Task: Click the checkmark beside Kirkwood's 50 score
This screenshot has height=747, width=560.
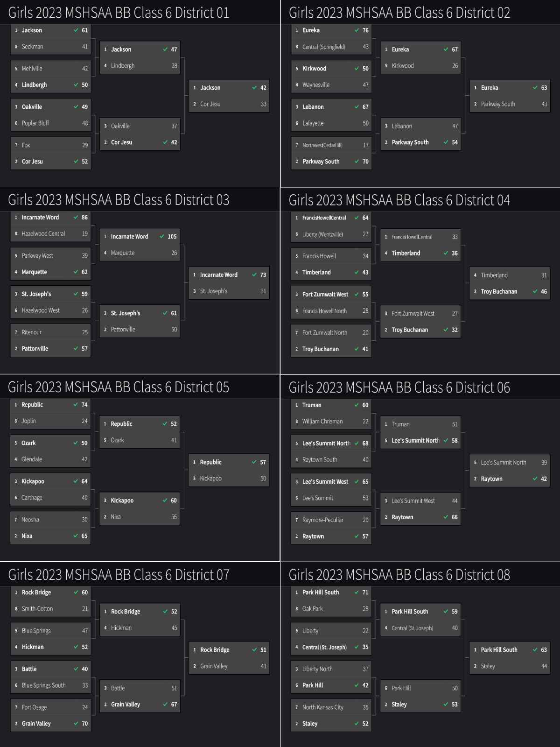Action: (357, 69)
